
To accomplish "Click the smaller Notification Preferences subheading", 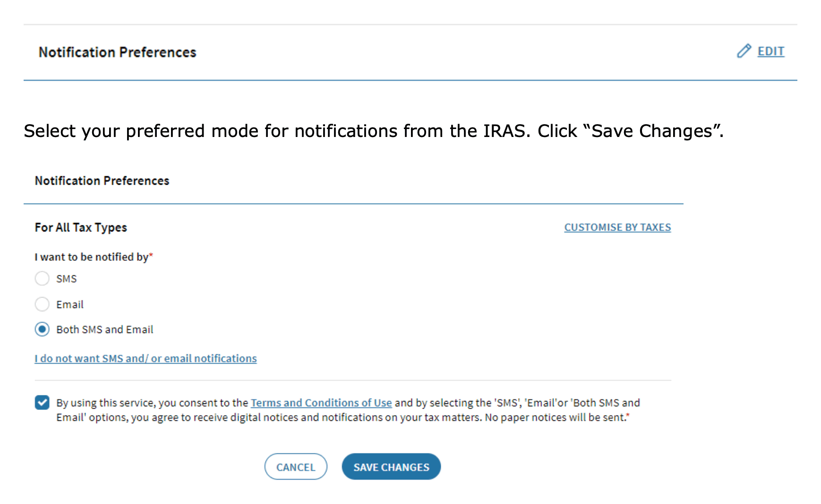I will coord(102,181).
